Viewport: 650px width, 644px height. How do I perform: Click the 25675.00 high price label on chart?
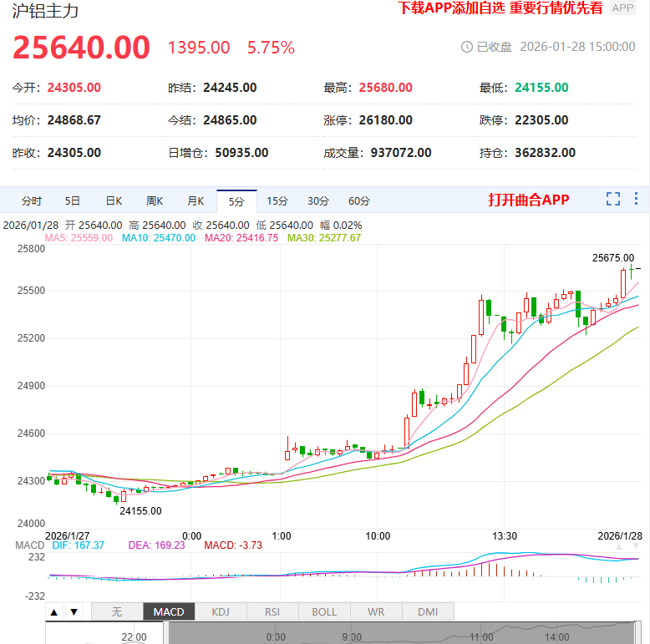tap(612, 258)
